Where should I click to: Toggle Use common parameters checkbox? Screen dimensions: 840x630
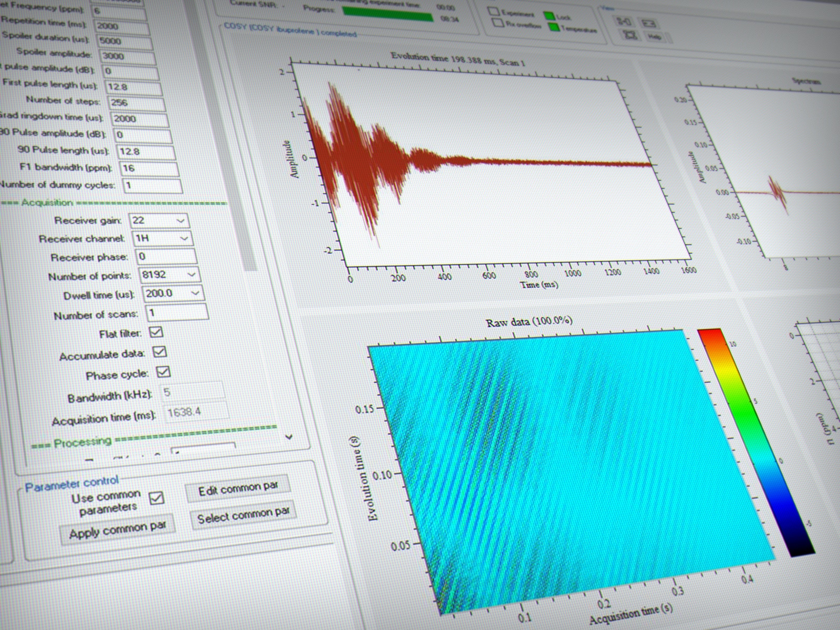coord(156,498)
